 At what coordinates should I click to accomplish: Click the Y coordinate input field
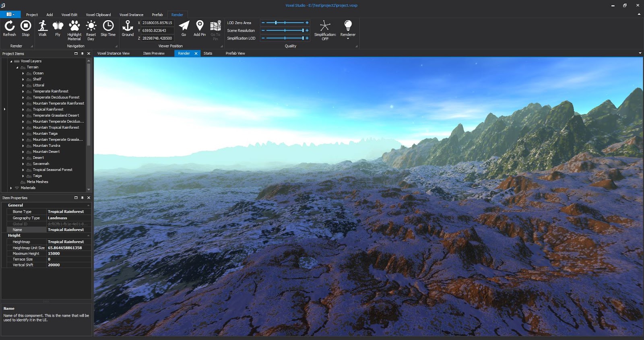(157, 31)
